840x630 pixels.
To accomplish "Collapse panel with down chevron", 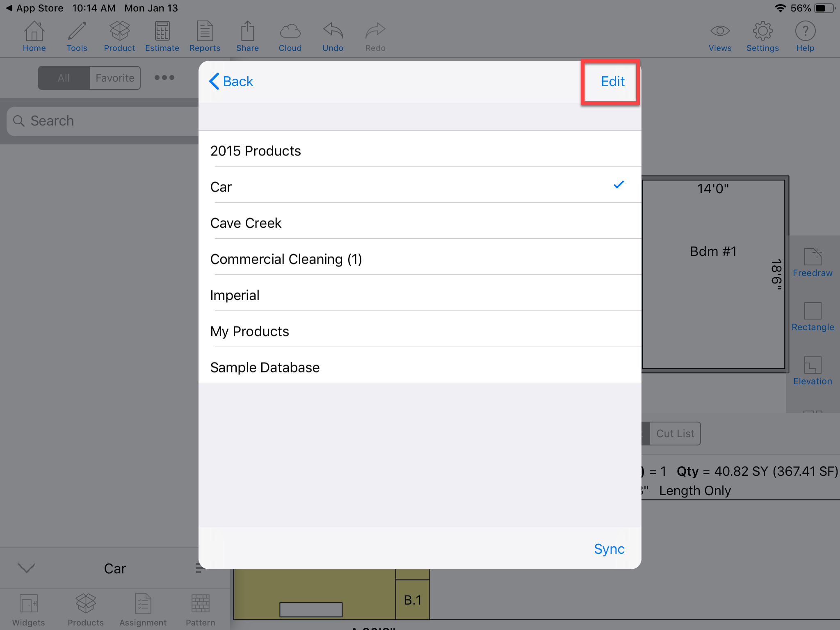I will point(27,568).
